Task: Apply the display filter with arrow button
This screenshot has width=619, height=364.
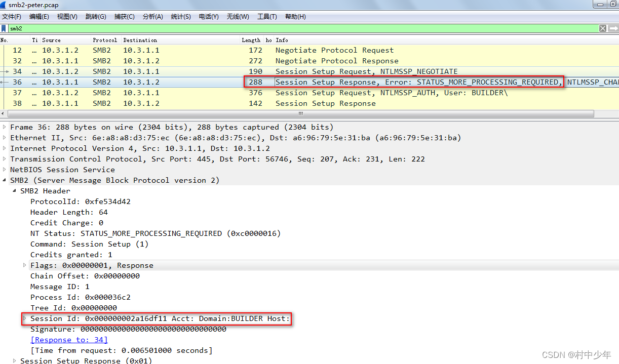Action: pos(614,28)
